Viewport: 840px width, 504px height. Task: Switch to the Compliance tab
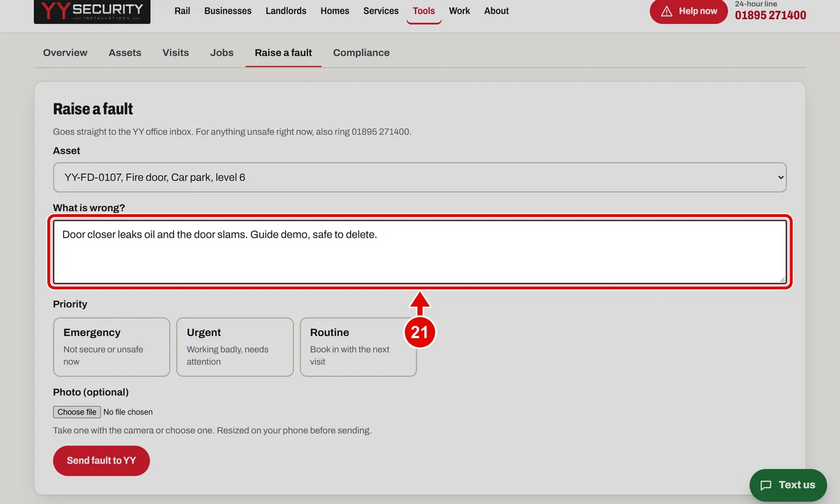click(361, 53)
